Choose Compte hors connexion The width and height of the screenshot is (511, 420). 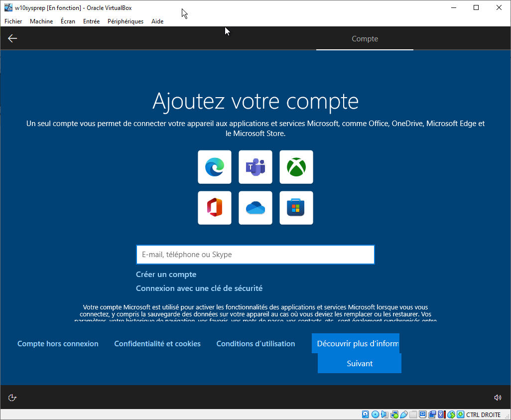point(58,344)
